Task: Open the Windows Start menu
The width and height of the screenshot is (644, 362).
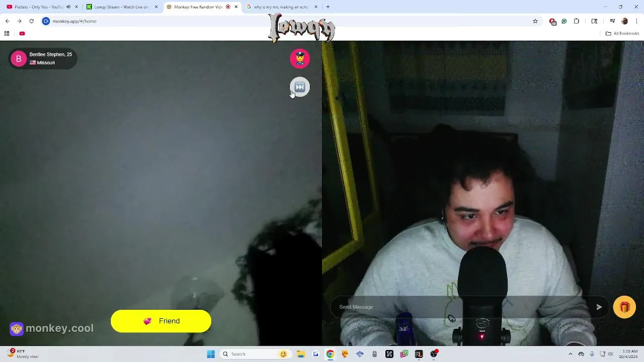Action: pos(211,354)
